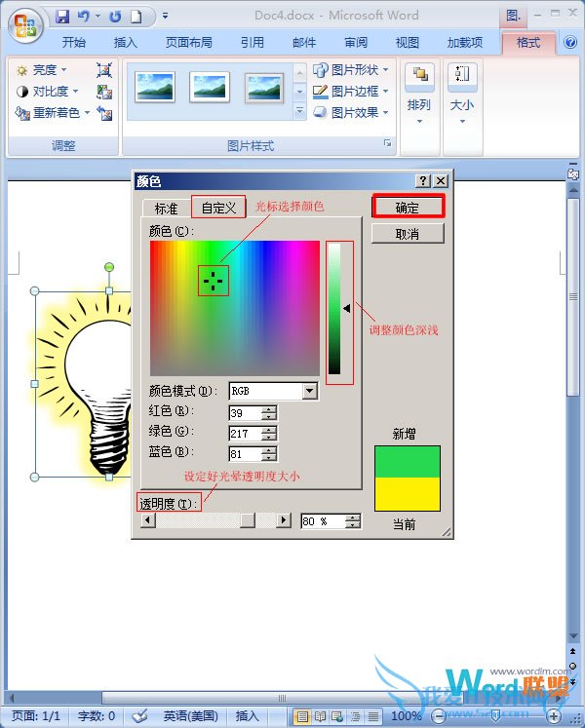Viewport: 585px width, 728px height.
Task: Click transparency slider left arrow
Action: (148, 520)
